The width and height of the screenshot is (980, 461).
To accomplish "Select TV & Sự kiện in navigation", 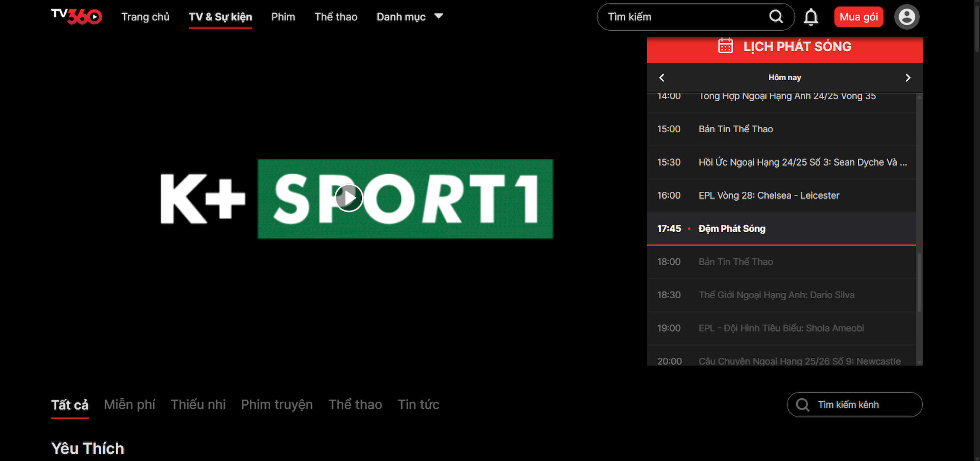I will pos(220,17).
